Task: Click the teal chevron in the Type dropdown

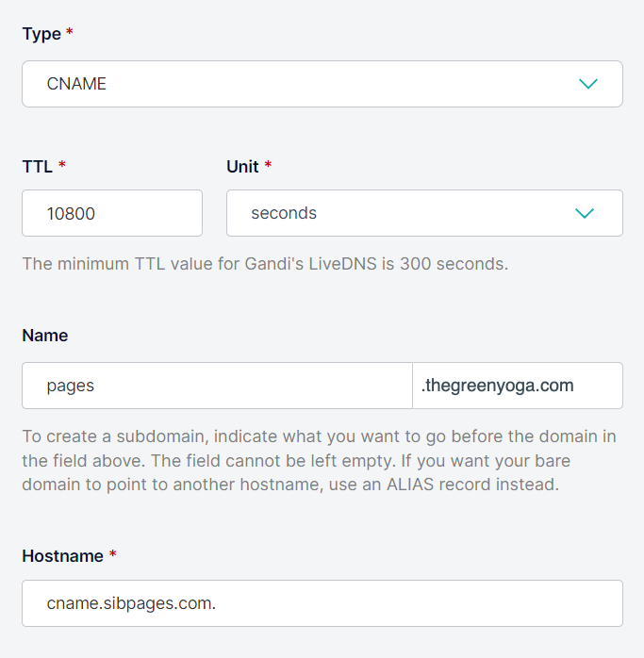Action: [588, 84]
